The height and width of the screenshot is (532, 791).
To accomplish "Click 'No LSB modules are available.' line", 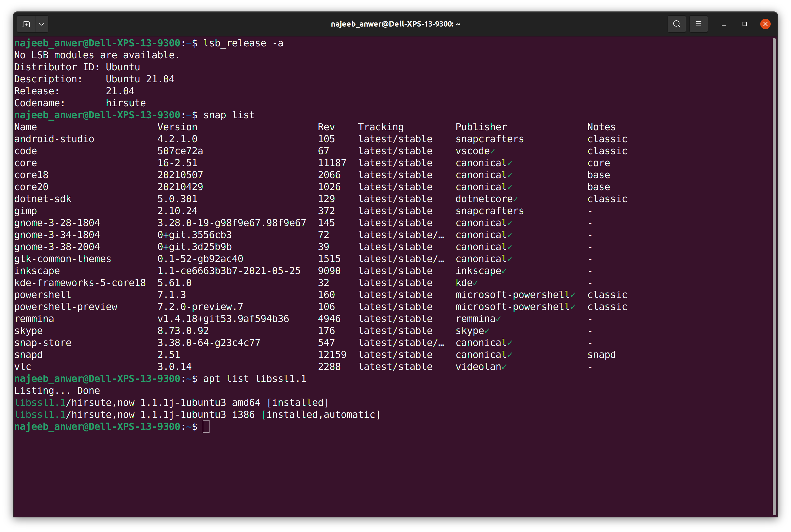I will pos(97,55).
